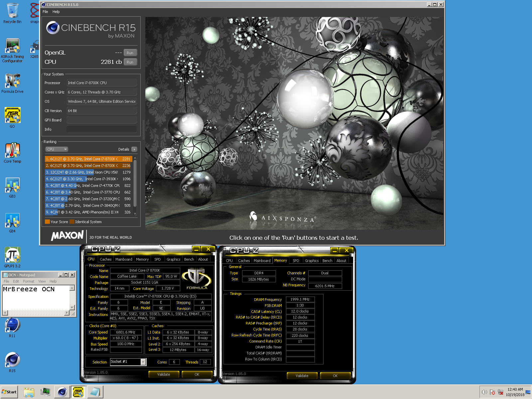Run the OpenGL benchmark

pyautogui.click(x=130, y=53)
